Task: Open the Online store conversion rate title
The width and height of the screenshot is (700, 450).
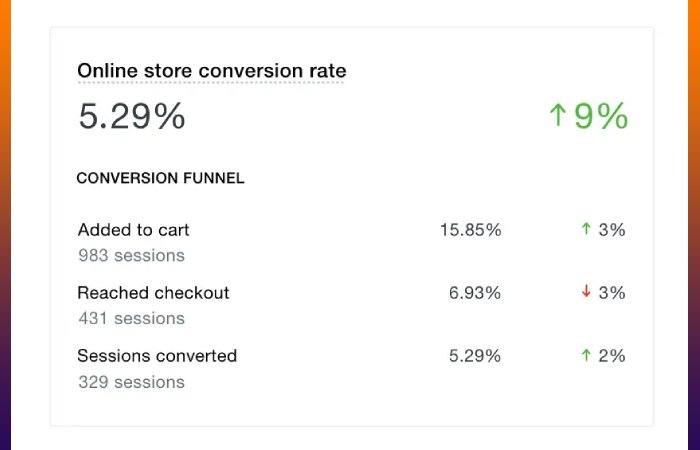Action: [x=212, y=71]
